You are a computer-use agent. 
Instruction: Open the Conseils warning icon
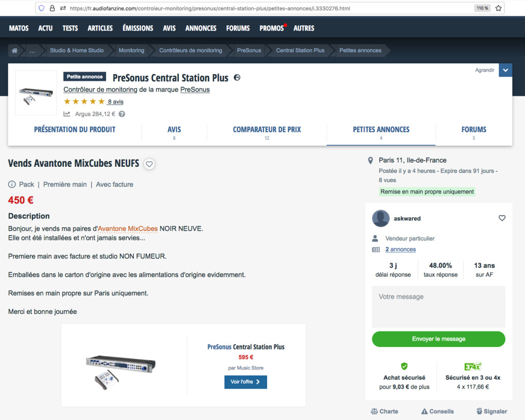(425, 411)
